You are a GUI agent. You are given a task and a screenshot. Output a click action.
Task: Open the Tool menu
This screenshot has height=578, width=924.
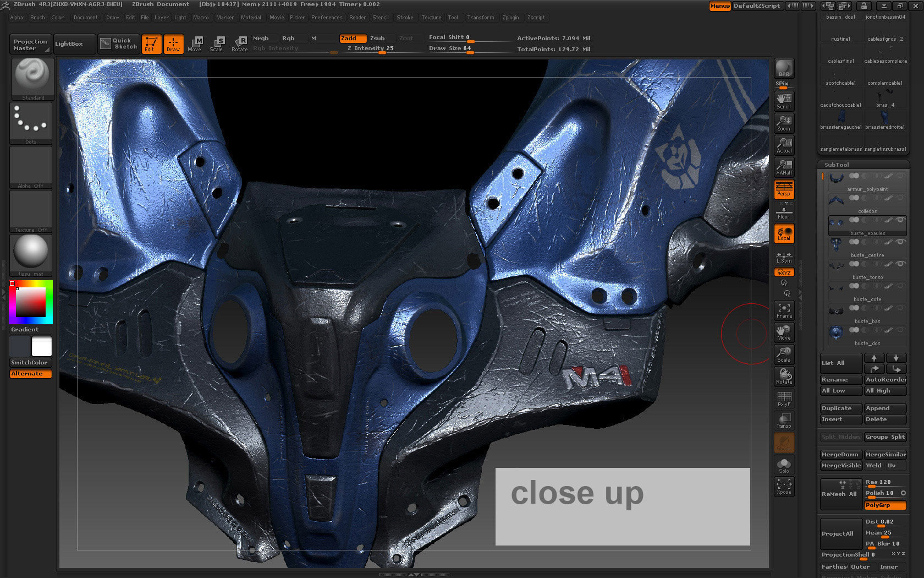point(453,18)
